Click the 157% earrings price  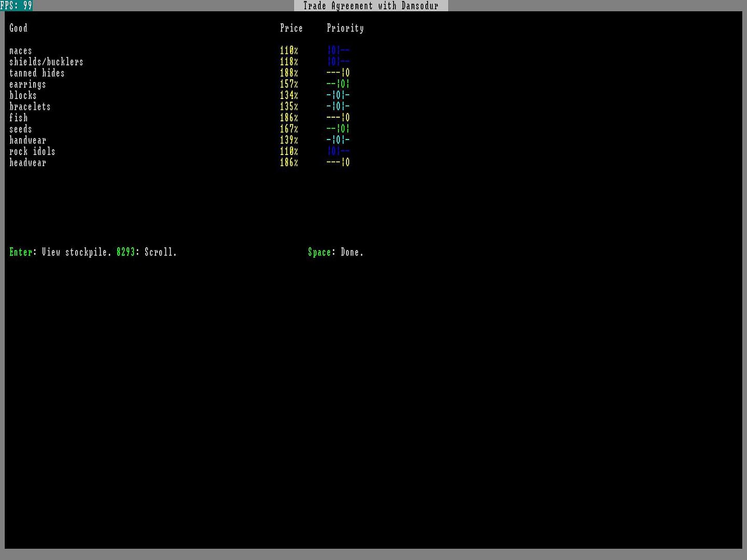pos(289,84)
